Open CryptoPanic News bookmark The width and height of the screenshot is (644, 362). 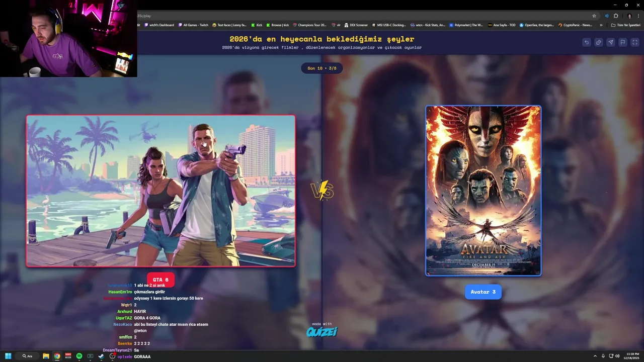(575, 25)
